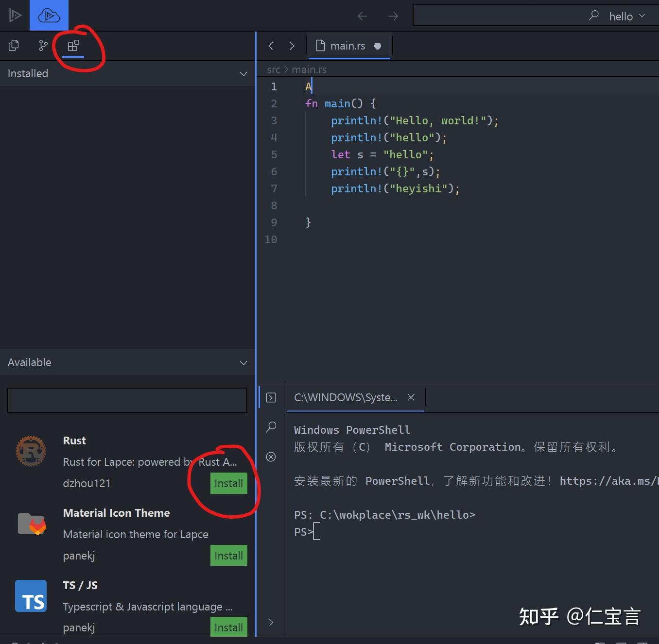Click the Rust plugin logo
The width and height of the screenshot is (659, 644).
tap(31, 450)
